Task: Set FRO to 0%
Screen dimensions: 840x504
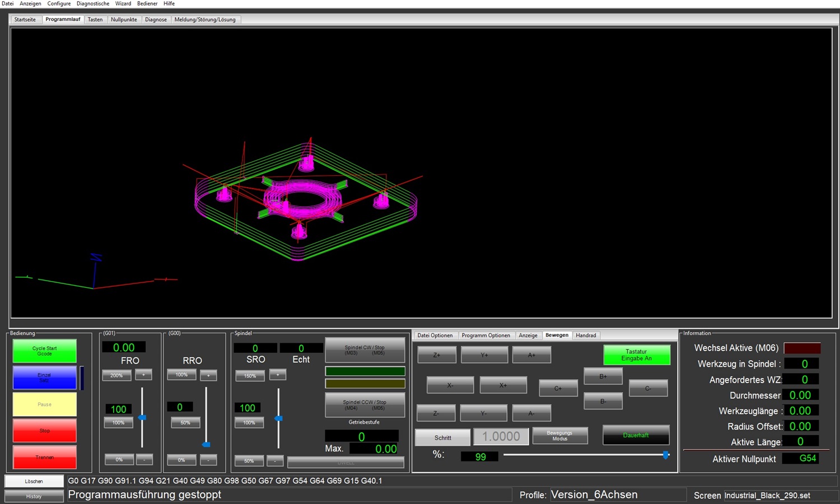Action: pyautogui.click(x=119, y=460)
